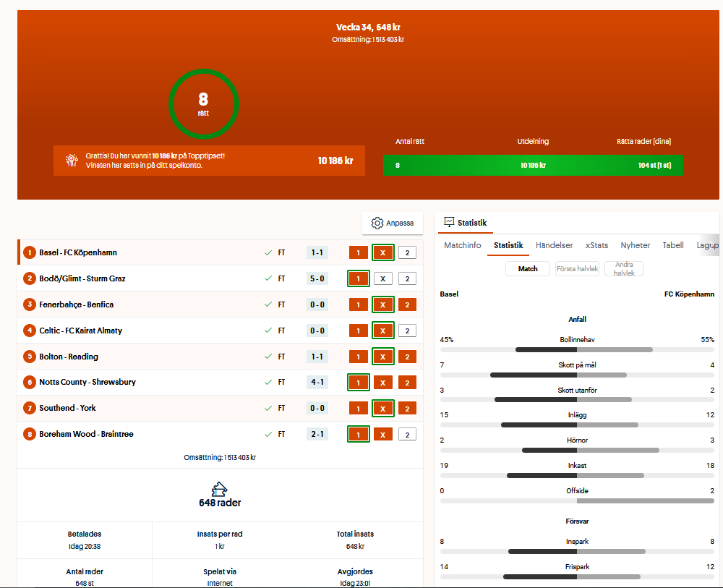The width and height of the screenshot is (723, 588).
Task: Click the green results bar showing 104 st
Action: [533, 165]
